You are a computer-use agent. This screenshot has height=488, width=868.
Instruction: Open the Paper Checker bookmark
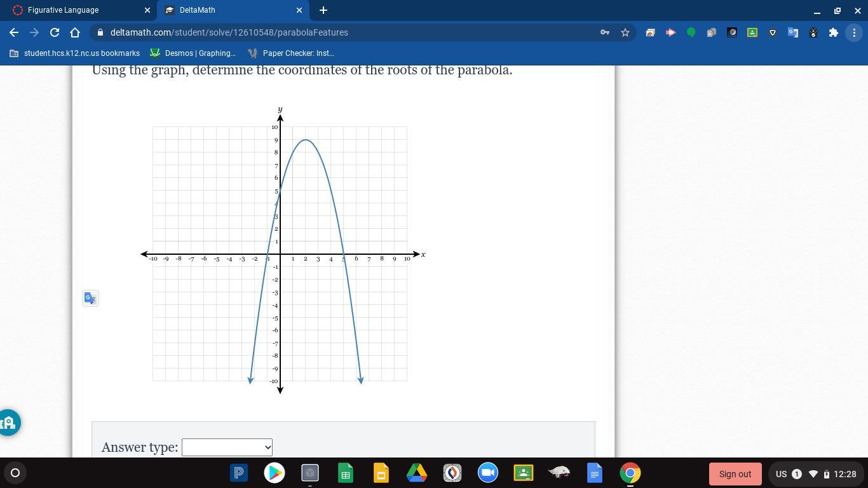click(x=291, y=53)
